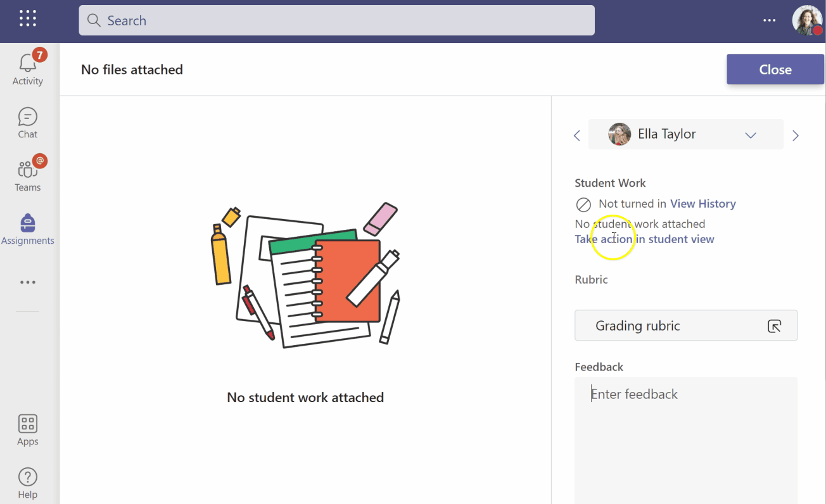Open Teams Help

(27, 481)
